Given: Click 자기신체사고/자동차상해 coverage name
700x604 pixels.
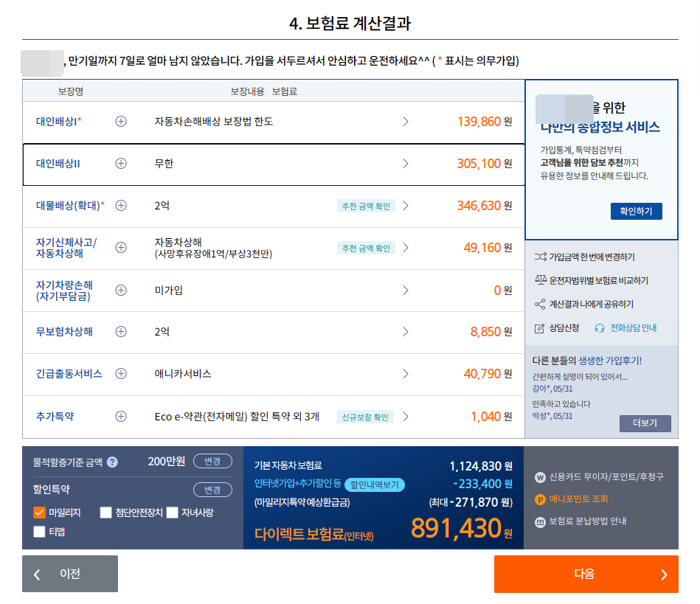Looking at the screenshot, I should (66, 248).
